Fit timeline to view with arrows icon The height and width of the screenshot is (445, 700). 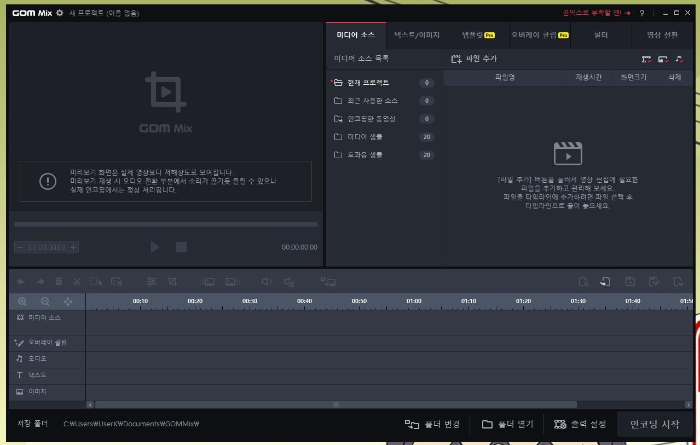(x=68, y=302)
